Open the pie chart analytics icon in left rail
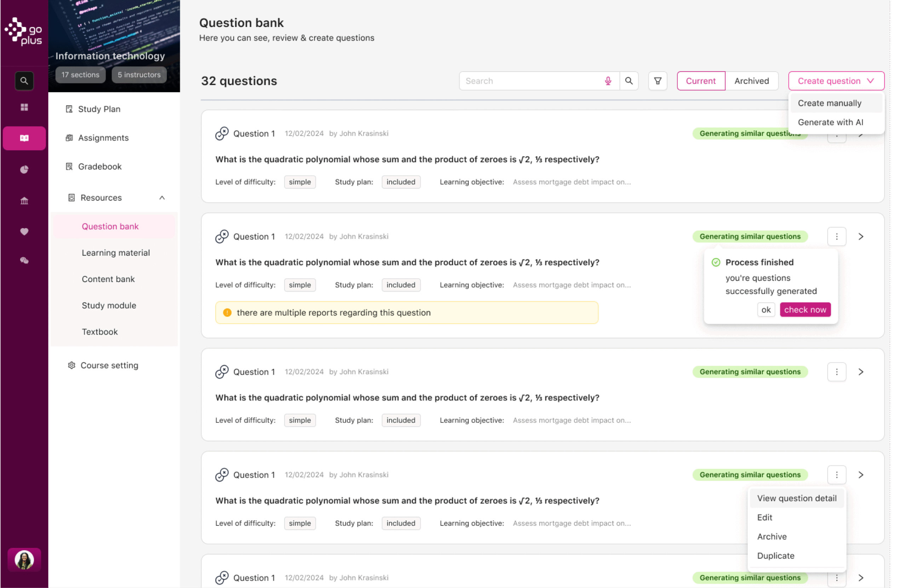Image resolution: width=906 pixels, height=588 pixels. pos(24,169)
